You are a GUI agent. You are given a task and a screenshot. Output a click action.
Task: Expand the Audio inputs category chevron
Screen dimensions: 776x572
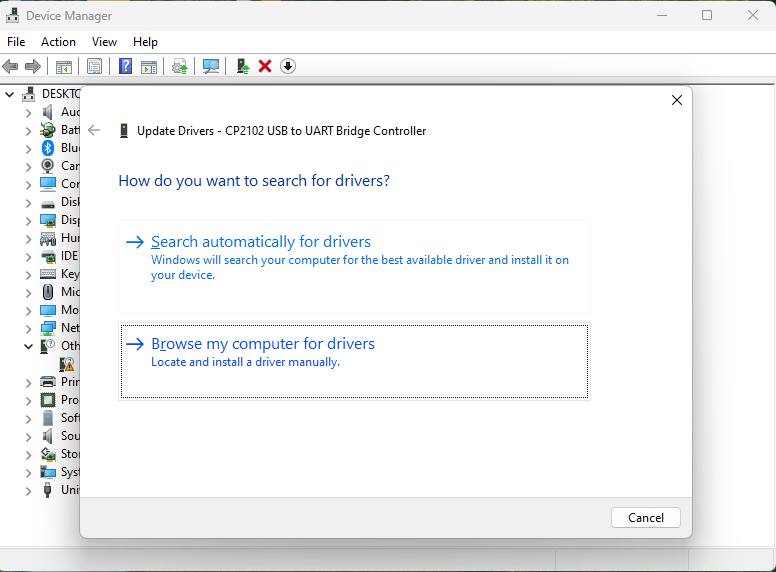pyautogui.click(x=28, y=113)
